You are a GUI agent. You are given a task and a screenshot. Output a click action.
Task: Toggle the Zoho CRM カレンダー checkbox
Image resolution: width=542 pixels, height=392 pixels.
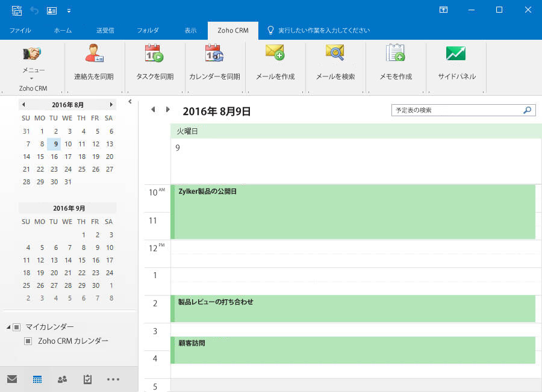[x=28, y=341]
